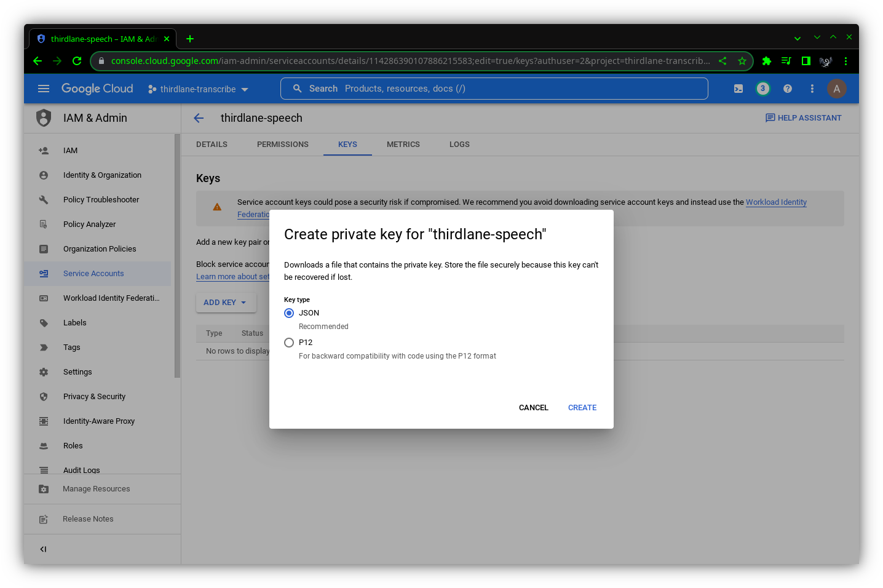This screenshot has width=883, height=588.
Task: Go back with the browser back arrow
Action: tap(38, 61)
